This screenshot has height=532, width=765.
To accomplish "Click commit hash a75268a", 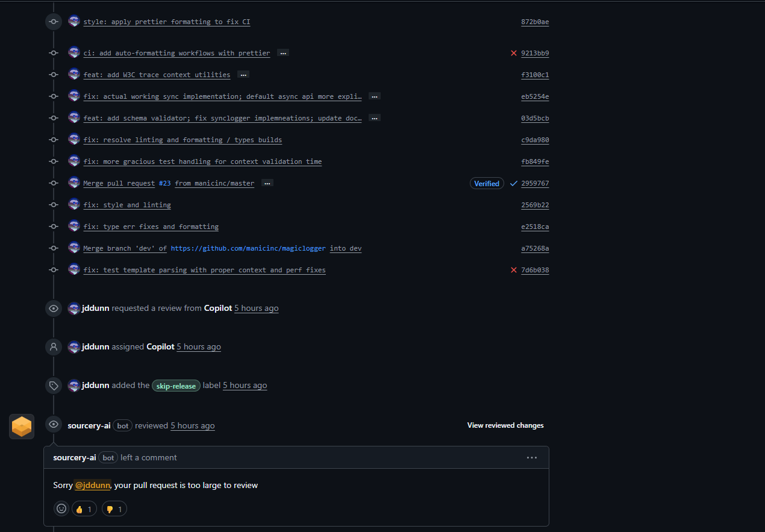I will pos(535,248).
